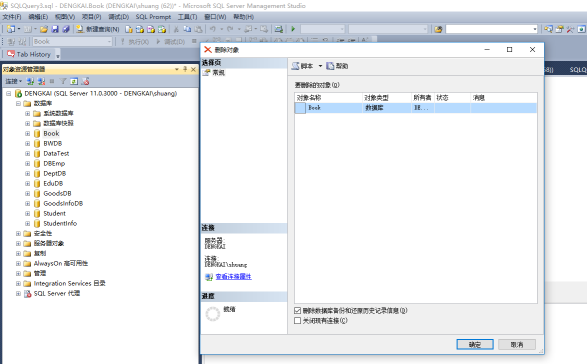This screenshot has height=364, width=587.
Task: Open the 窗口(W) menu
Action: click(x=215, y=17)
